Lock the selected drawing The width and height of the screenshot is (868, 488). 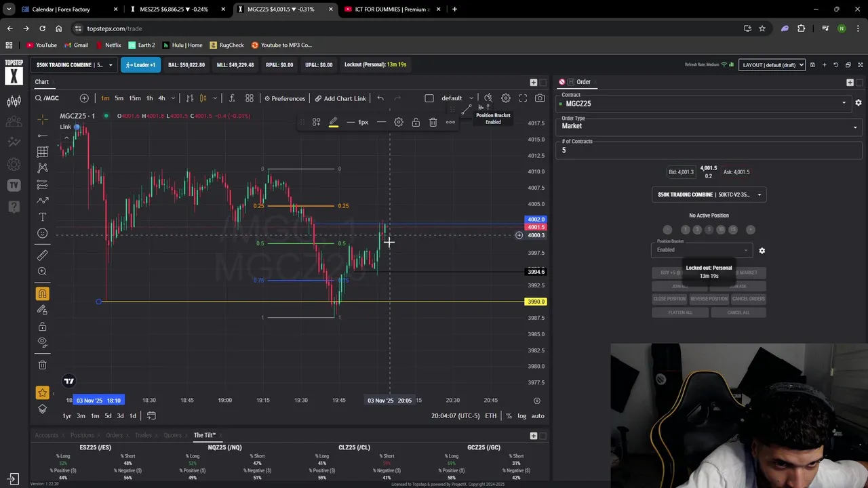pos(416,122)
